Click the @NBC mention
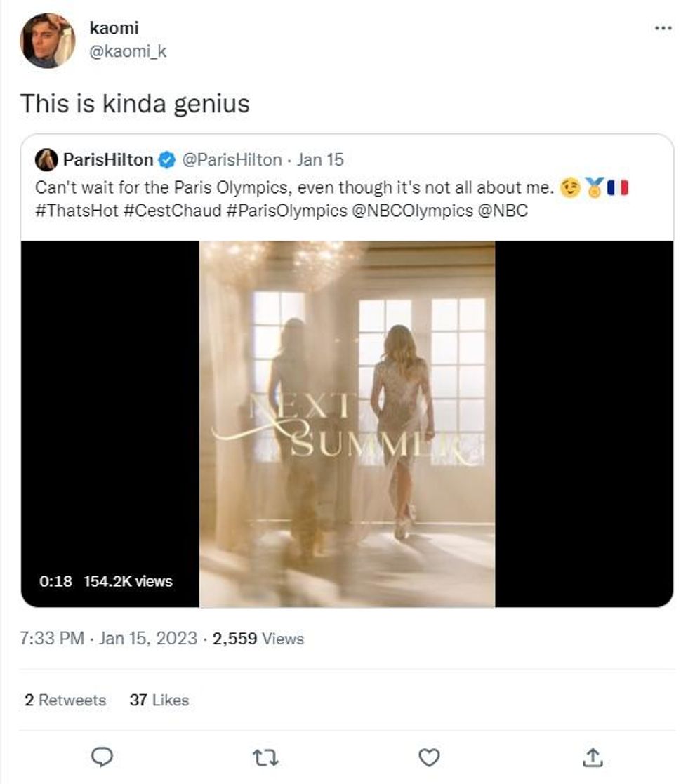 tap(503, 211)
